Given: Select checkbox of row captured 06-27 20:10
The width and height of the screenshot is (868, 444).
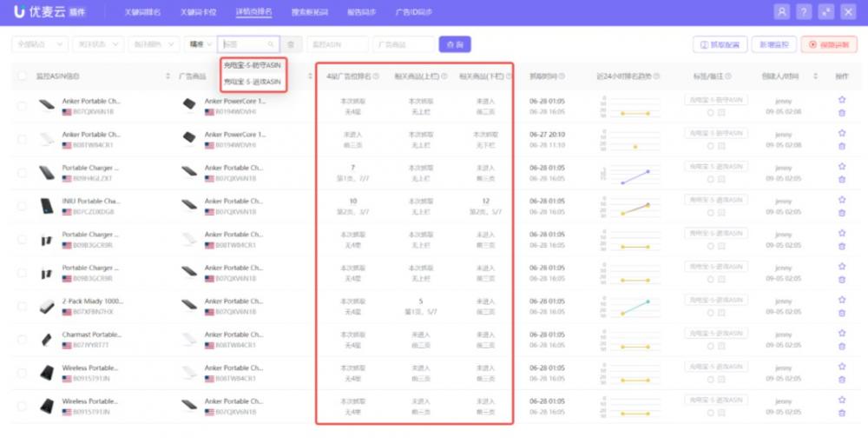Looking at the screenshot, I should [22, 140].
